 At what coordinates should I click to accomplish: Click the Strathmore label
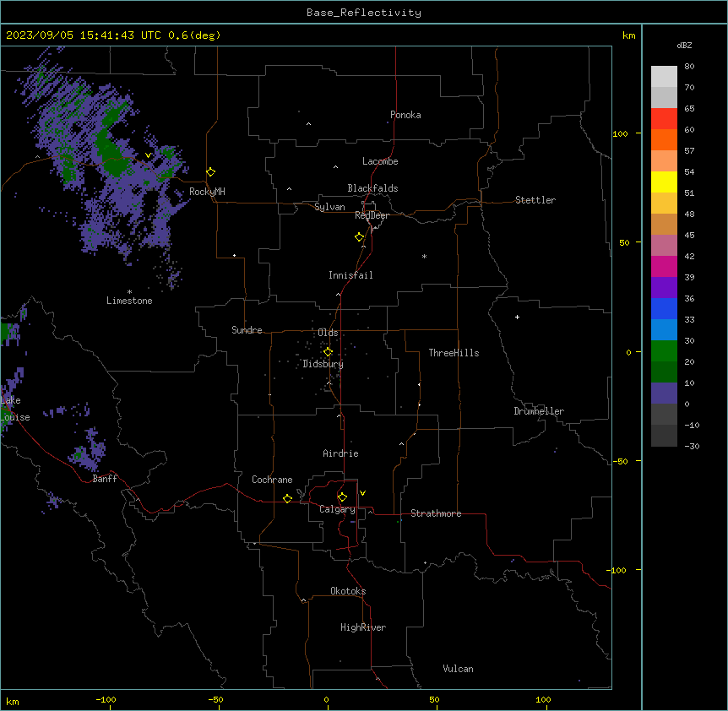point(436,513)
